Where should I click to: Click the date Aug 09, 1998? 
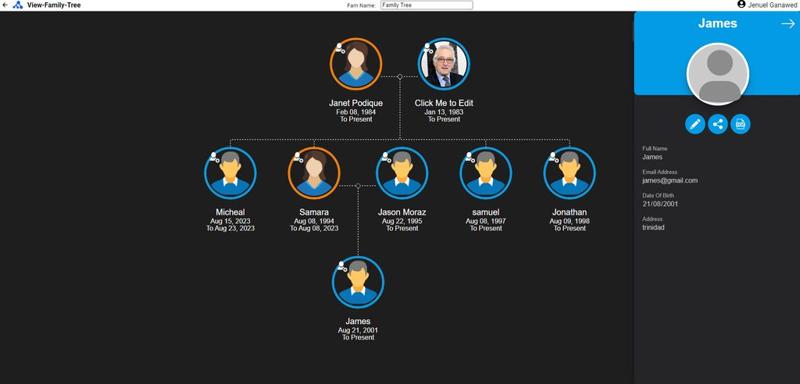pyautogui.click(x=569, y=221)
